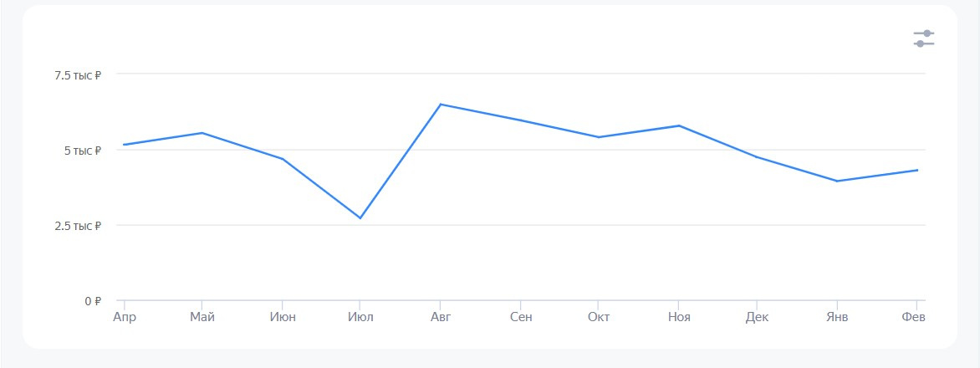Click the lowest line point in July
The image size is (980, 368).
pyautogui.click(x=360, y=218)
